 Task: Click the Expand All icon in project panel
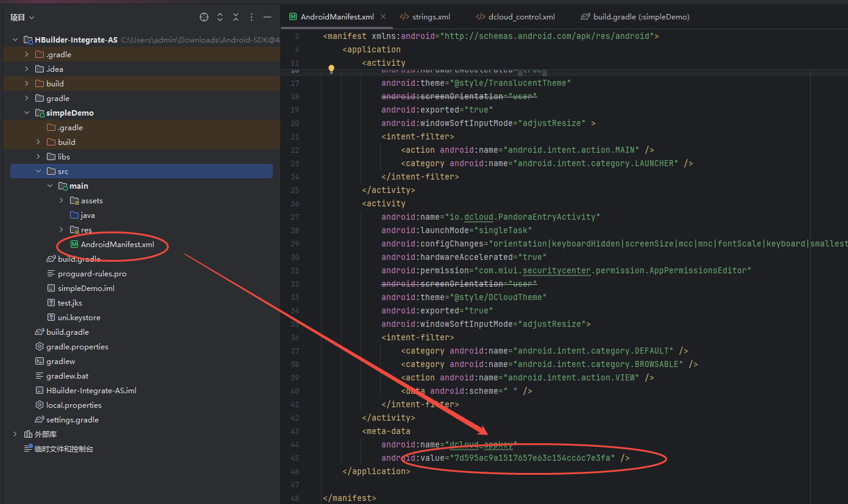click(x=220, y=17)
